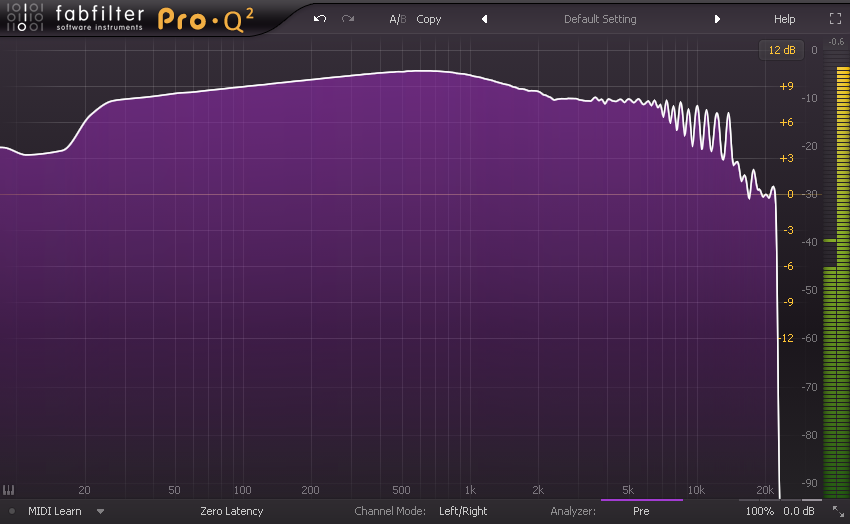Click the -0.6 peak level readout

(836, 42)
